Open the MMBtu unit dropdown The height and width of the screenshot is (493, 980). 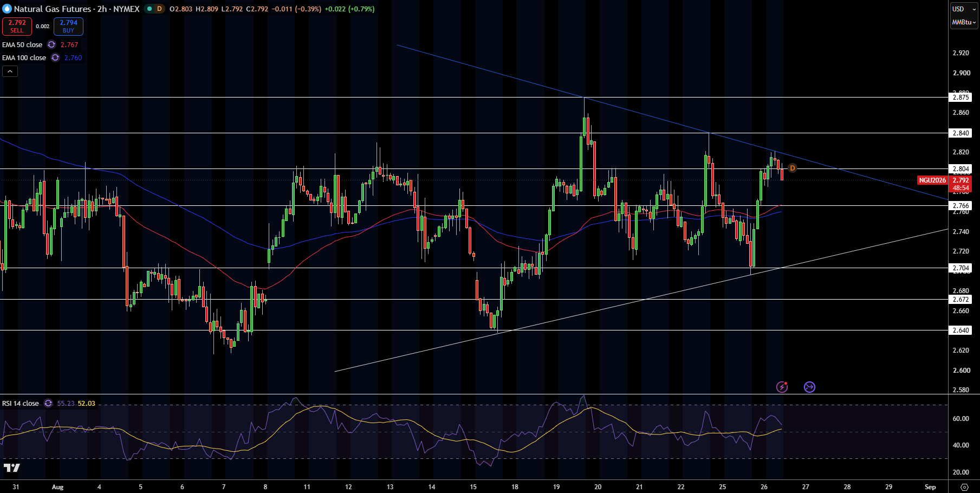point(964,22)
